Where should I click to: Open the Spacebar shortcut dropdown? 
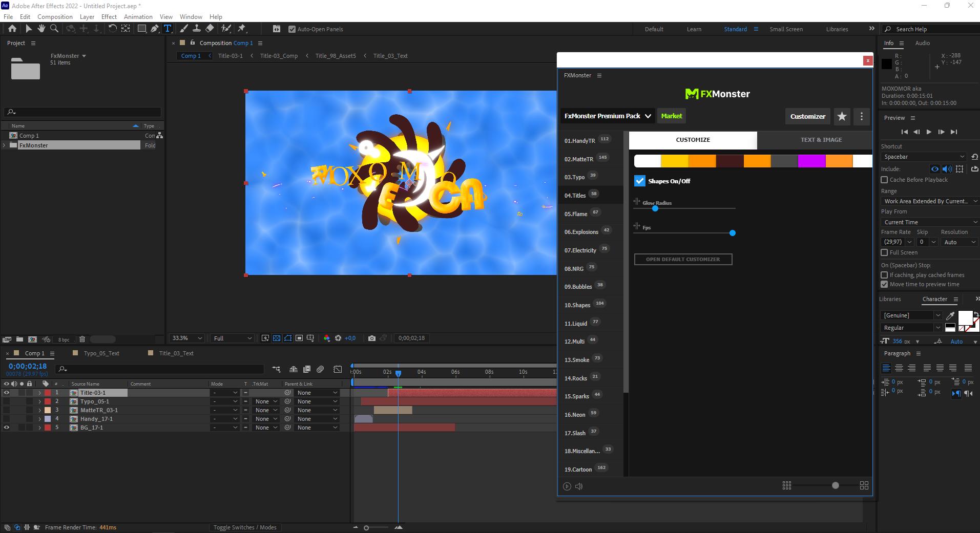924,157
